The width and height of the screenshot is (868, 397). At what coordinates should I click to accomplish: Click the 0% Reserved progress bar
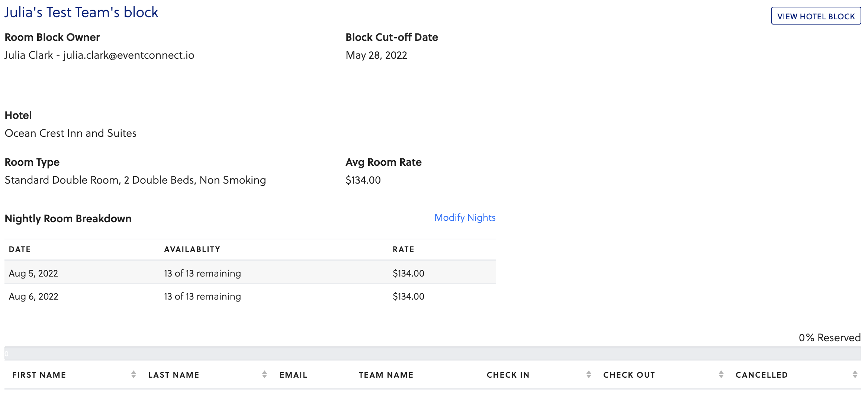pyautogui.click(x=433, y=354)
